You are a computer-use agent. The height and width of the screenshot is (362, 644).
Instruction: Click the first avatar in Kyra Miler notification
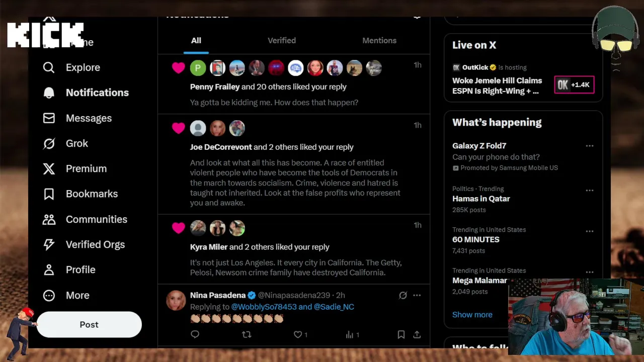click(x=198, y=228)
